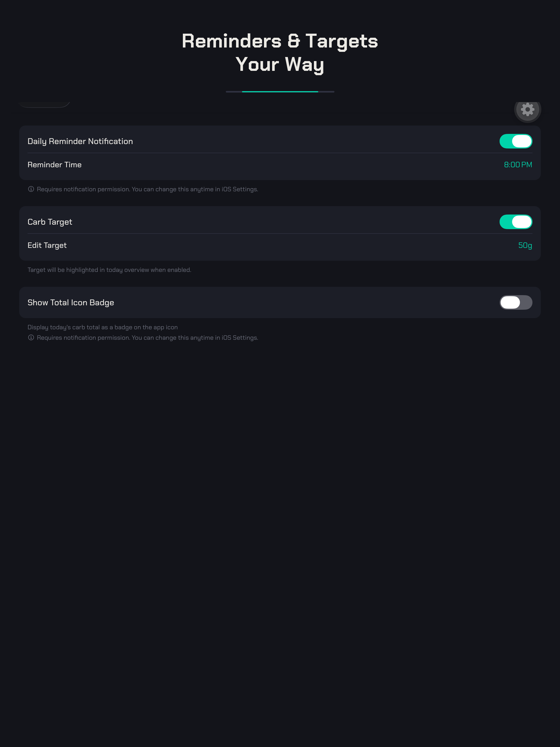Enable the Show Total Icon Badge toggle
Image resolution: width=560 pixels, height=747 pixels.
point(516,303)
